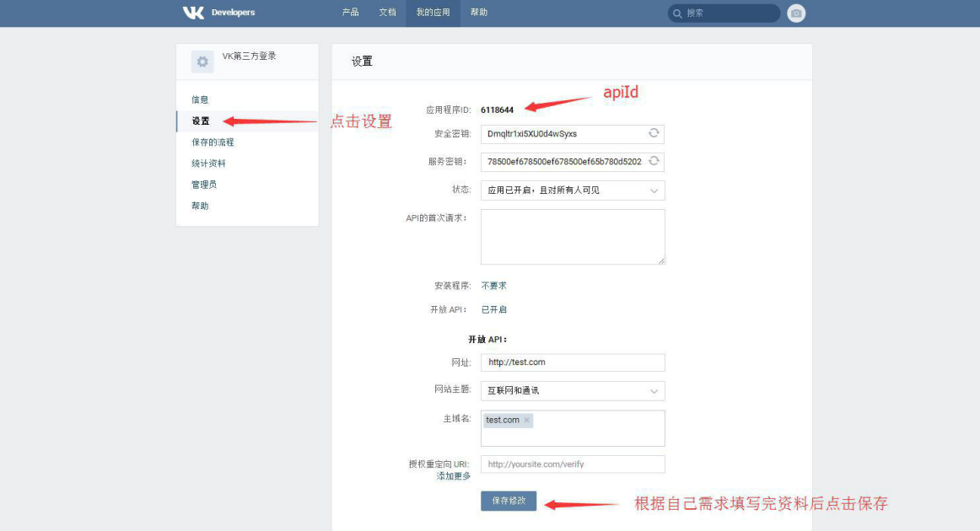The width and height of the screenshot is (980, 531).
Task: Open 产品 in the top menu
Action: 350,13
